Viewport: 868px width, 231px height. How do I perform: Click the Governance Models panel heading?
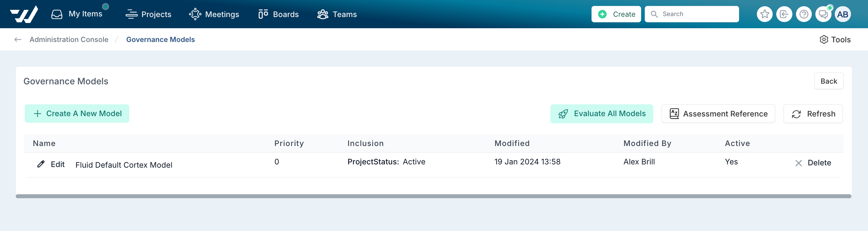[66, 81]
